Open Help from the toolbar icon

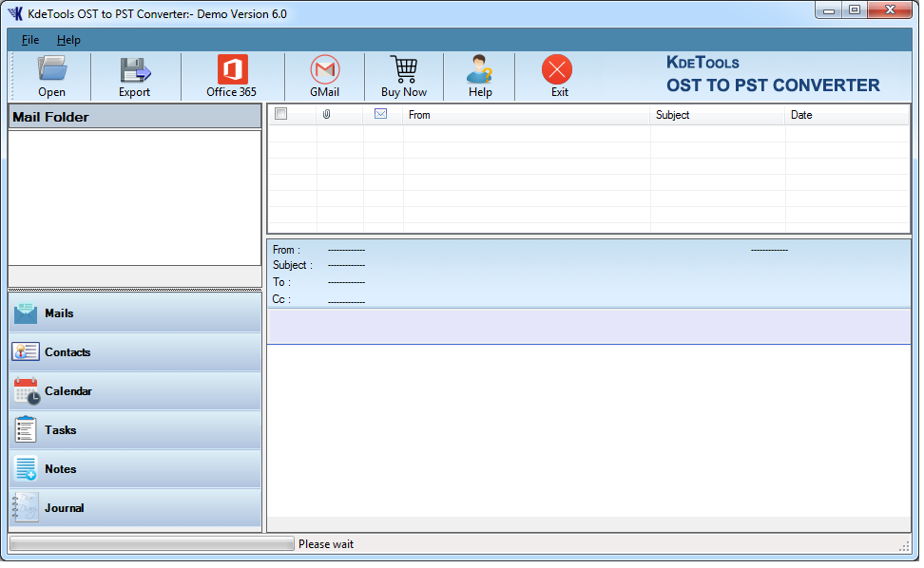[x=481, y=70]
